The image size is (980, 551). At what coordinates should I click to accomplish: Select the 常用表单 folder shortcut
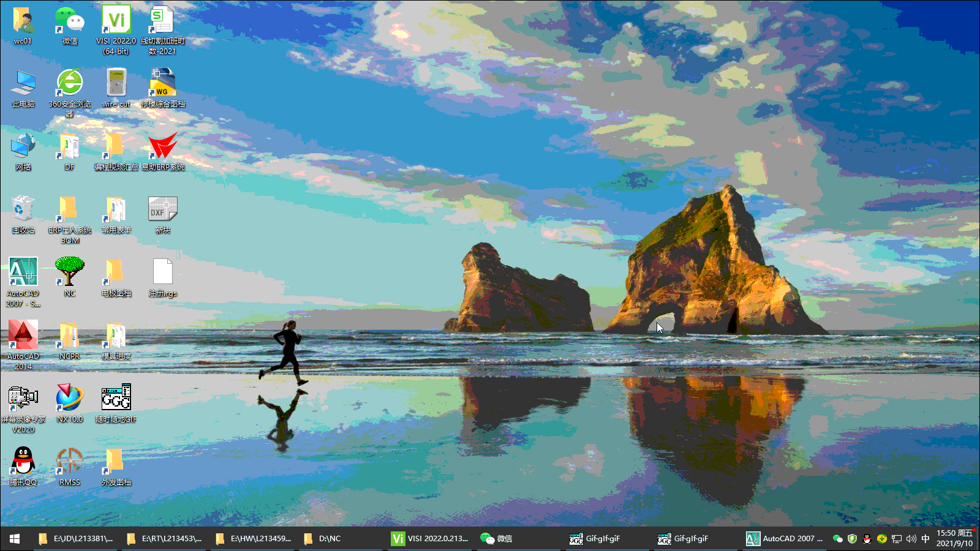pyautogui.click(x=116, y=215)
